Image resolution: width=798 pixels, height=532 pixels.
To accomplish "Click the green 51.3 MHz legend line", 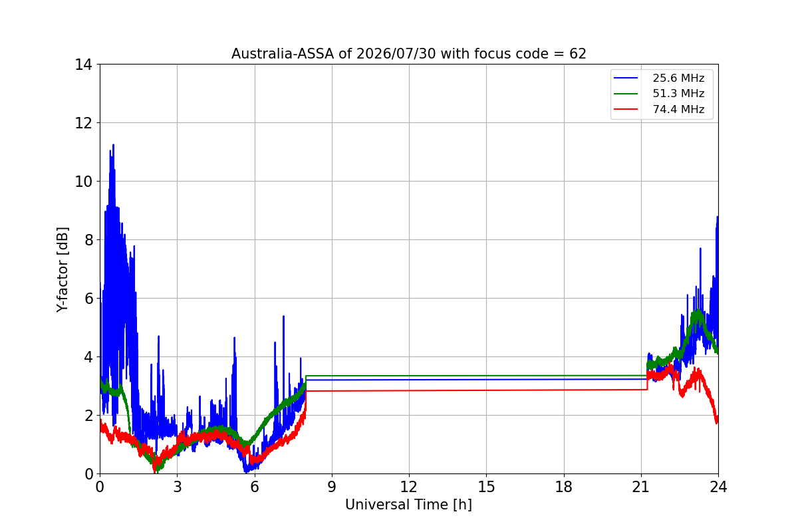I will pyautogui.click(x=626, y=94).
